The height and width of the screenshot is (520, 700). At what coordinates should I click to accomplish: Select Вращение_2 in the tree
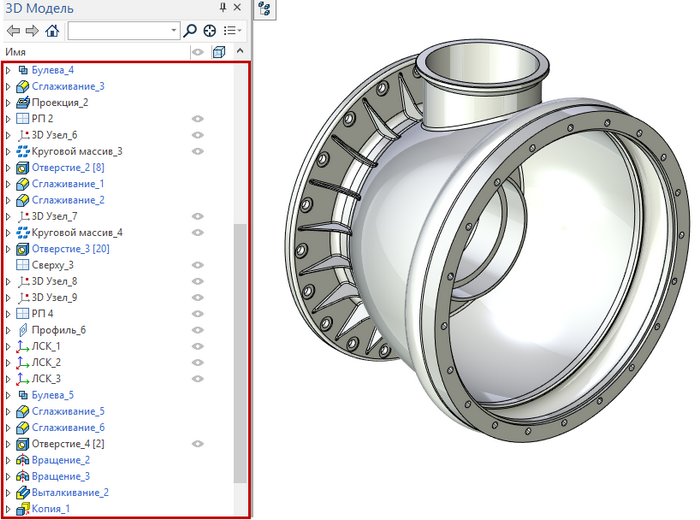point(60,460)
